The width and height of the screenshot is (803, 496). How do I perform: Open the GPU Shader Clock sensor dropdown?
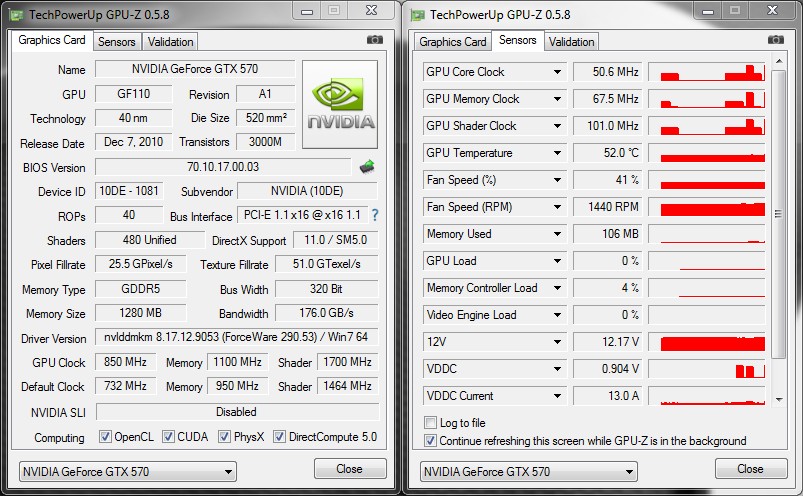click(x=557, y=126)
